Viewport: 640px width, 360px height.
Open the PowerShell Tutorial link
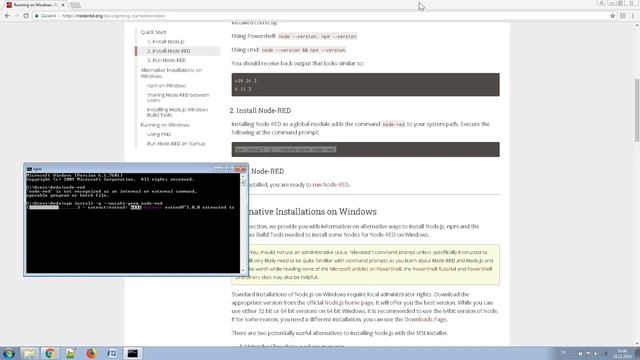click(x=434, y=269)
